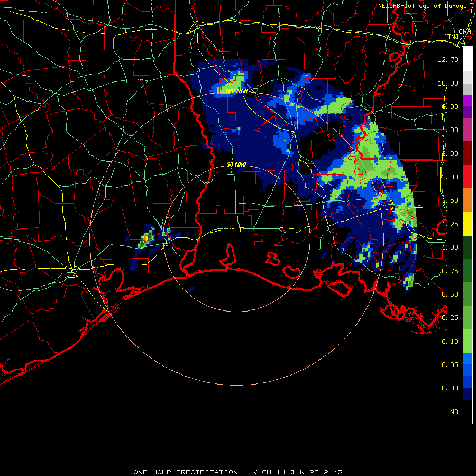The width and height of the screenshot is (476, 476).
Task: Click the ND legend label
Action: [x=454, y=412]
